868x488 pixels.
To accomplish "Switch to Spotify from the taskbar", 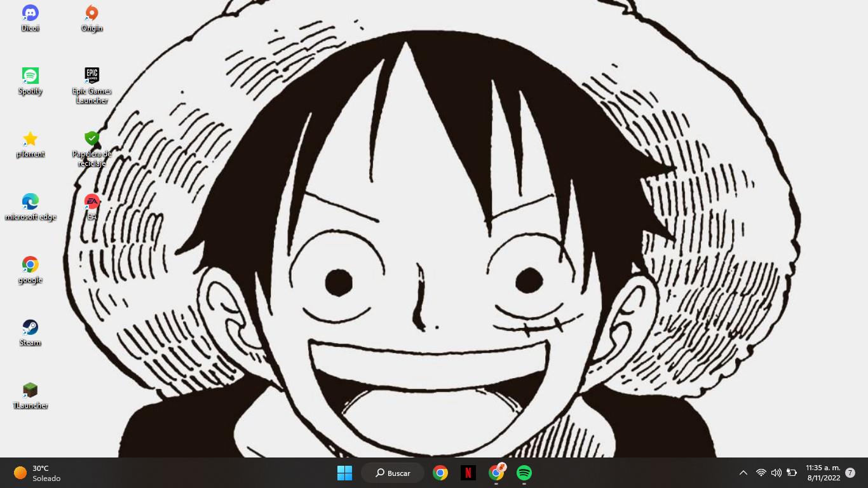I will [524, 473].
